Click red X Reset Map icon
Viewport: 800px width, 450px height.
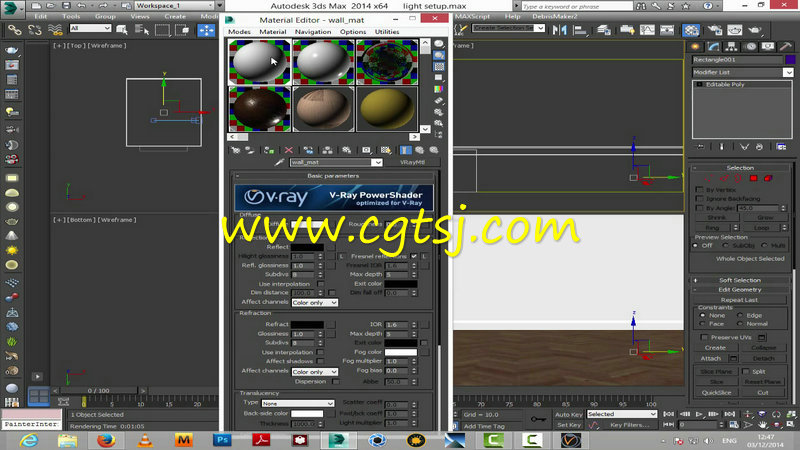[289, 150]
